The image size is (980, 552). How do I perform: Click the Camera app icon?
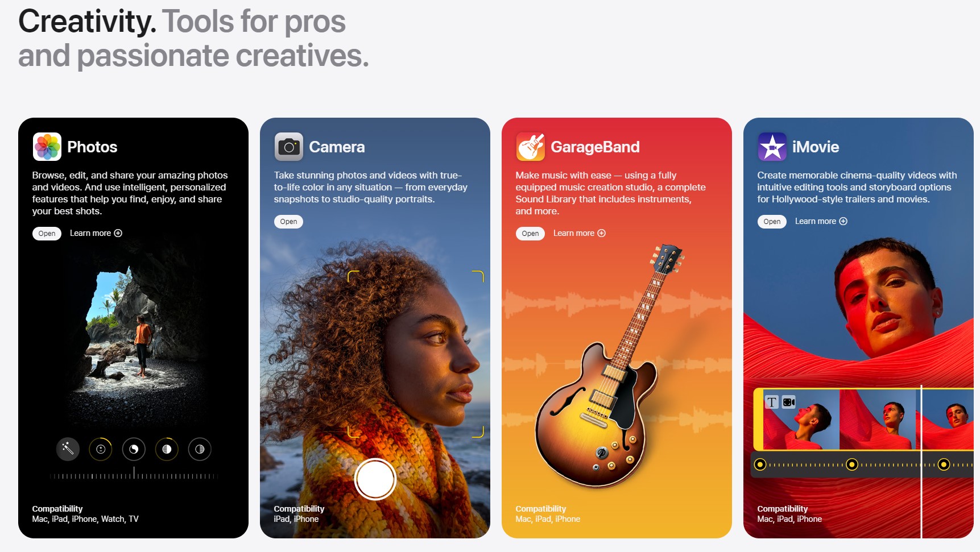289,147
